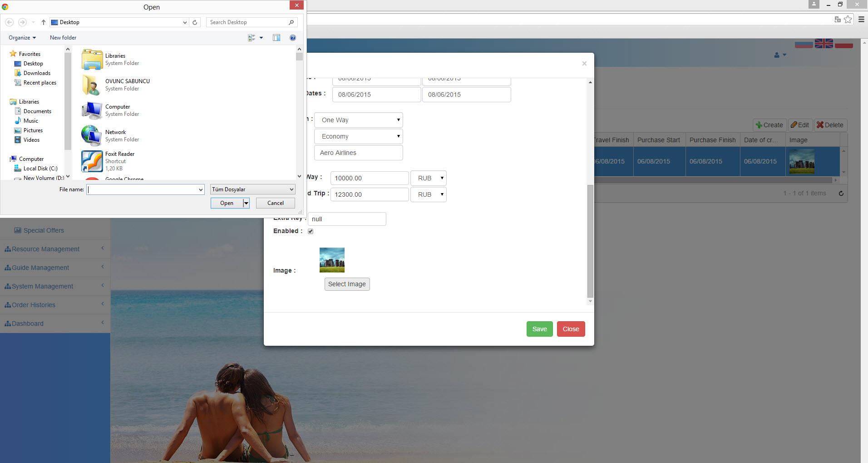
Task: Click the green Save button
Action: [539, 329]
